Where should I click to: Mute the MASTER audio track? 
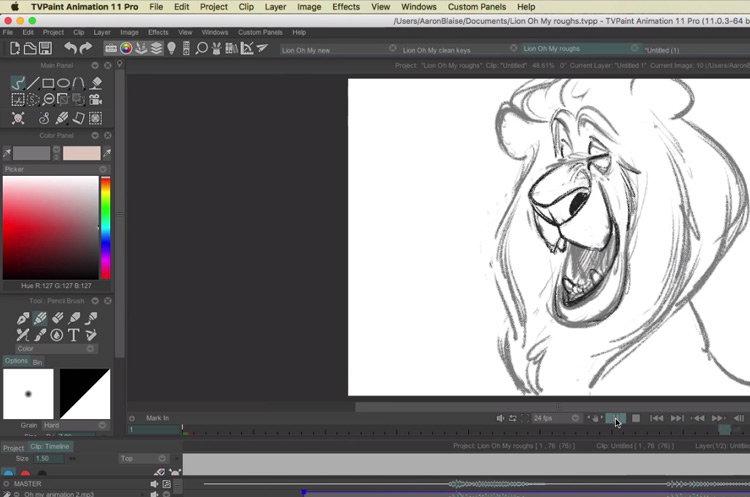tap(154, 484)
